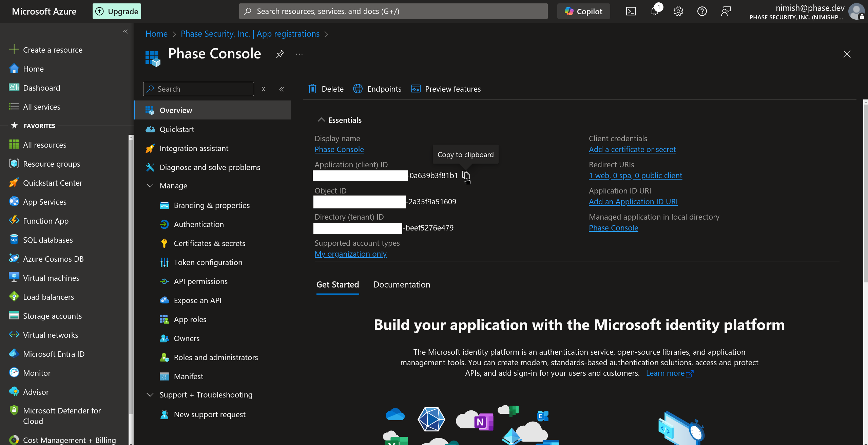This screenshot has height=445, width=868.
Task: Switch to the Documentation tab
Action: [401, 284]
